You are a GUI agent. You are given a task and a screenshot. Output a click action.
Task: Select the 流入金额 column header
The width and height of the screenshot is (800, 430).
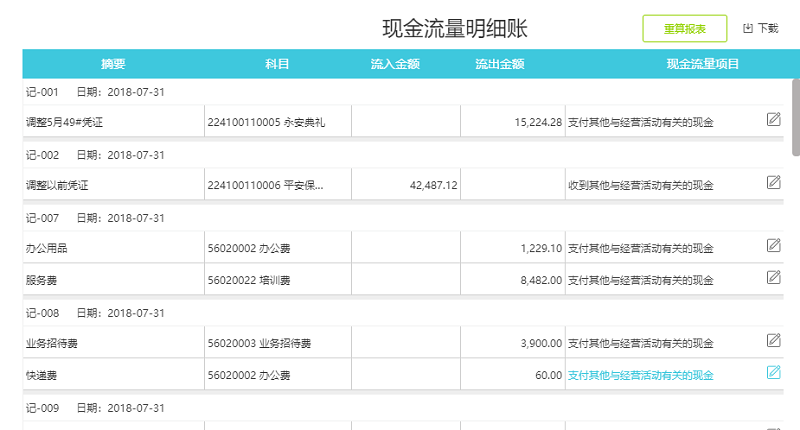click(395, 64)
